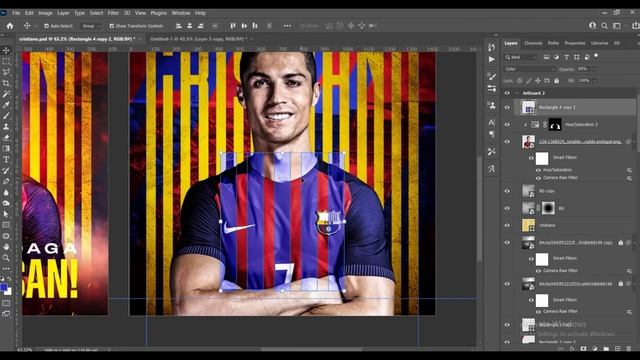Select the Eraser tool

pos(6,138)
